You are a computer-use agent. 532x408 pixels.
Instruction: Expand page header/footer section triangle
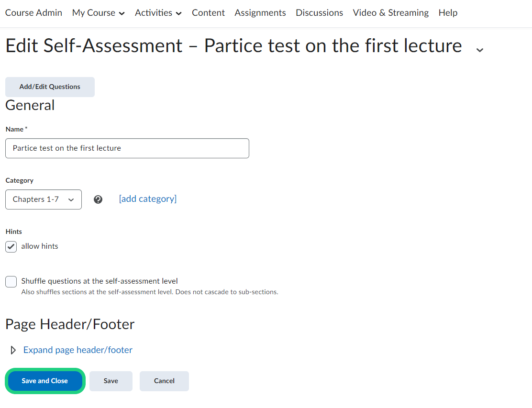click(x=13, y=350)
